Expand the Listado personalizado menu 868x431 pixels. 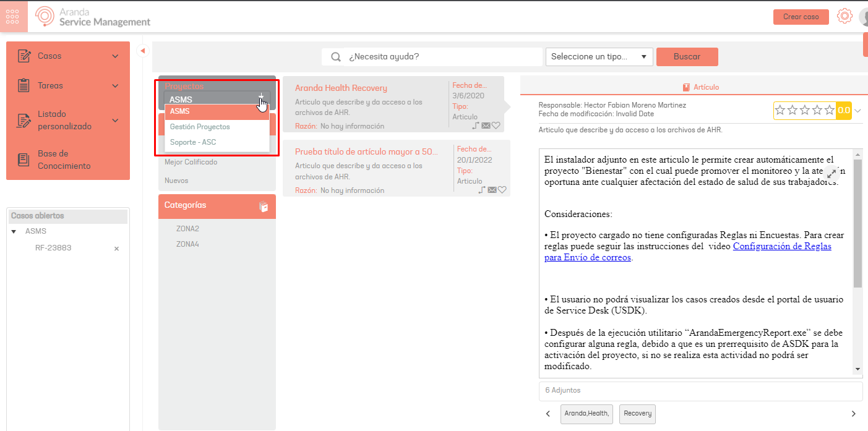[x=115, y=120]
